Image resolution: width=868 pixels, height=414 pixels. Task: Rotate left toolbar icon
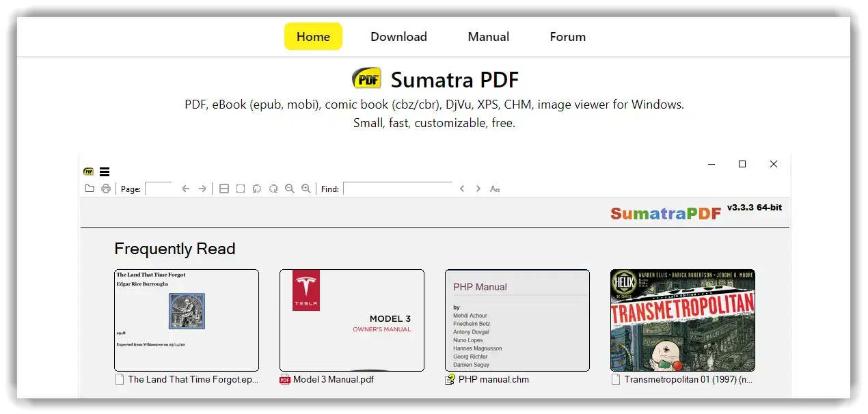point(257,189)
